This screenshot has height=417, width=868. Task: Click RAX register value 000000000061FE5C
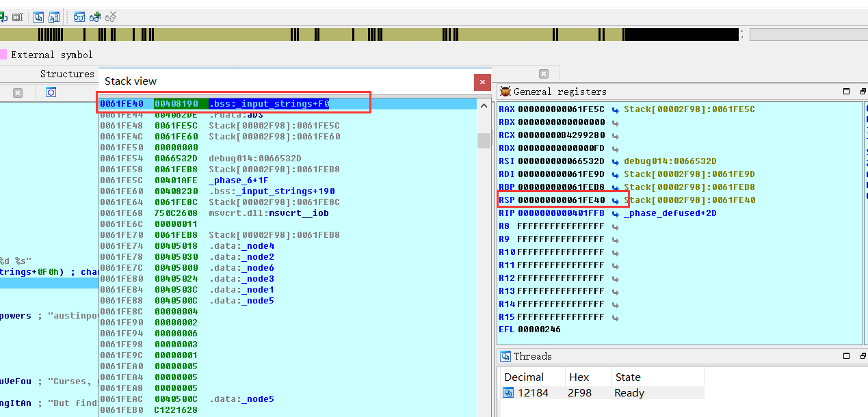(x=561, y=109)
